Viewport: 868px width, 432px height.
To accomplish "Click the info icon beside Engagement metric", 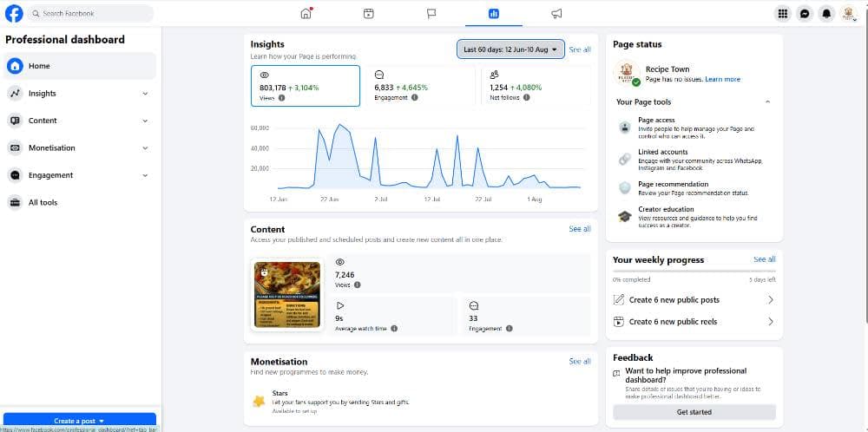I will click(415, 97).
